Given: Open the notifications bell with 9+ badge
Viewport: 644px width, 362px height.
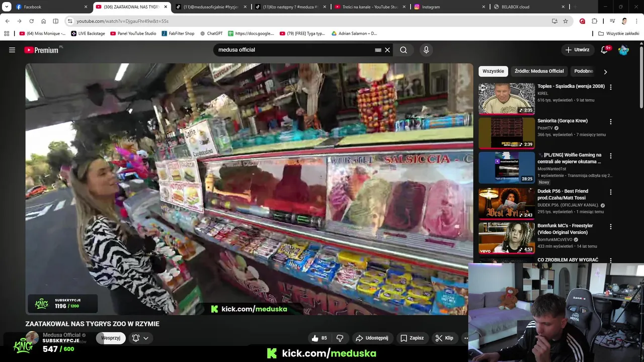Looking at the screenshot, I should click(605, 50).
